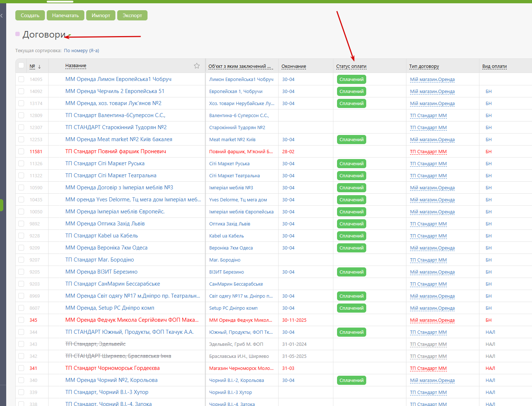This screenshot has height=406, width=532.
Task: Open struck-through ТП СТАНДАРТ Ширяево, Браславська Інна
Action: (118, 356)
